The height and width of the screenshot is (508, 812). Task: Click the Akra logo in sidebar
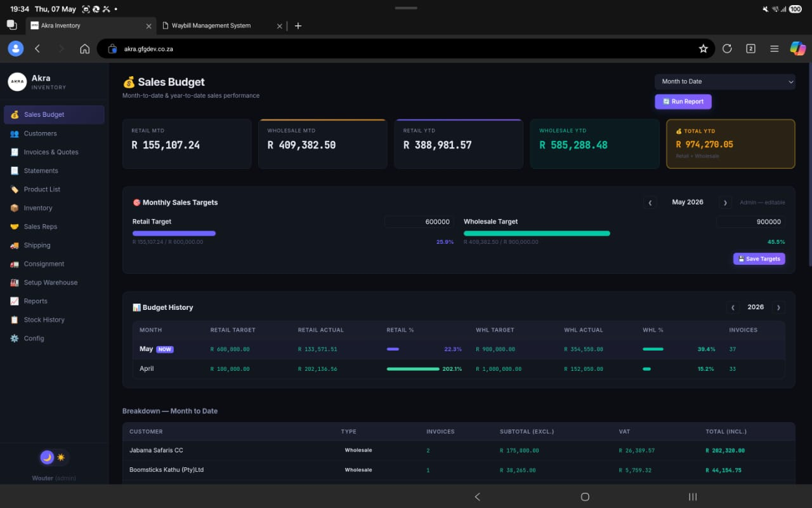click(17, 82)
